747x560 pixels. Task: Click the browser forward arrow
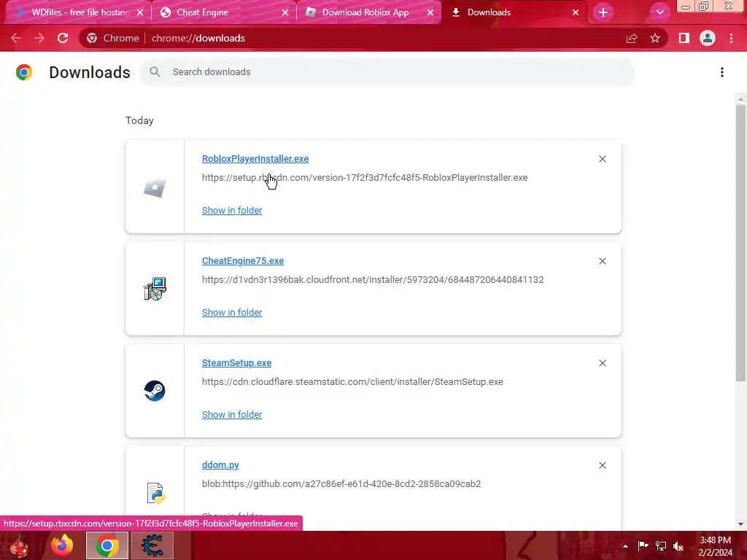pyautogui.click(x=39, y=38)
